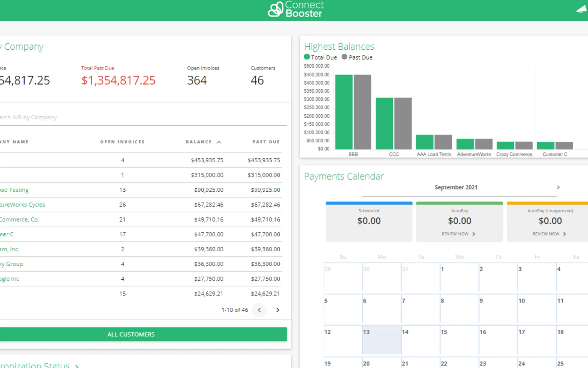The height and width of the screenshot is (368, 588).
Task: Click the Payments Calendar heading
Action: point(344,177)
